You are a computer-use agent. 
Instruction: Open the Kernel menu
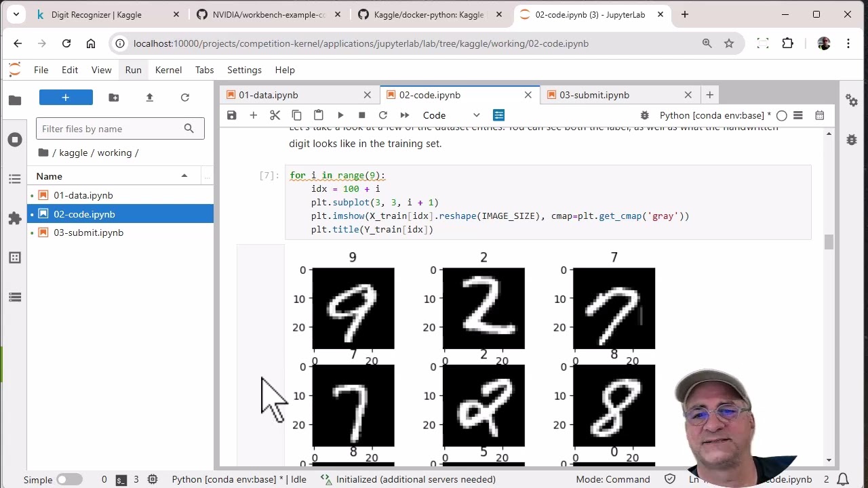[x=168, y=70]
